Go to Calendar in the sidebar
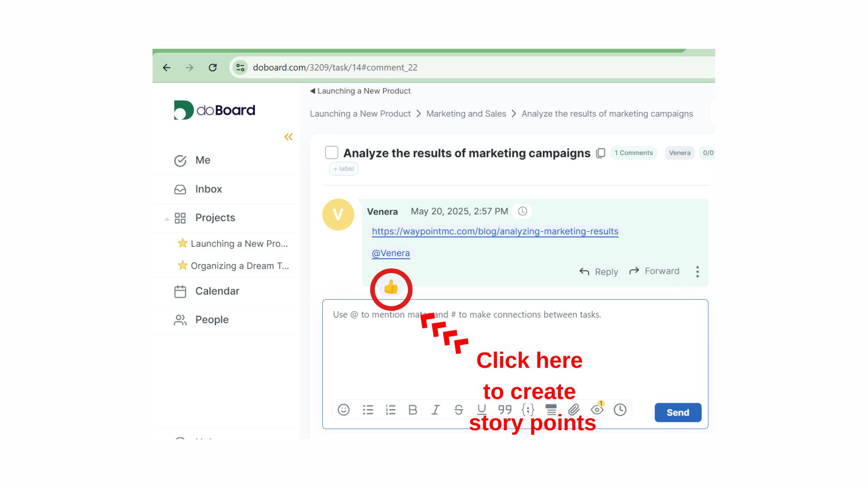Viewport: 868px width, 488px height. click(x=217, y=291)
